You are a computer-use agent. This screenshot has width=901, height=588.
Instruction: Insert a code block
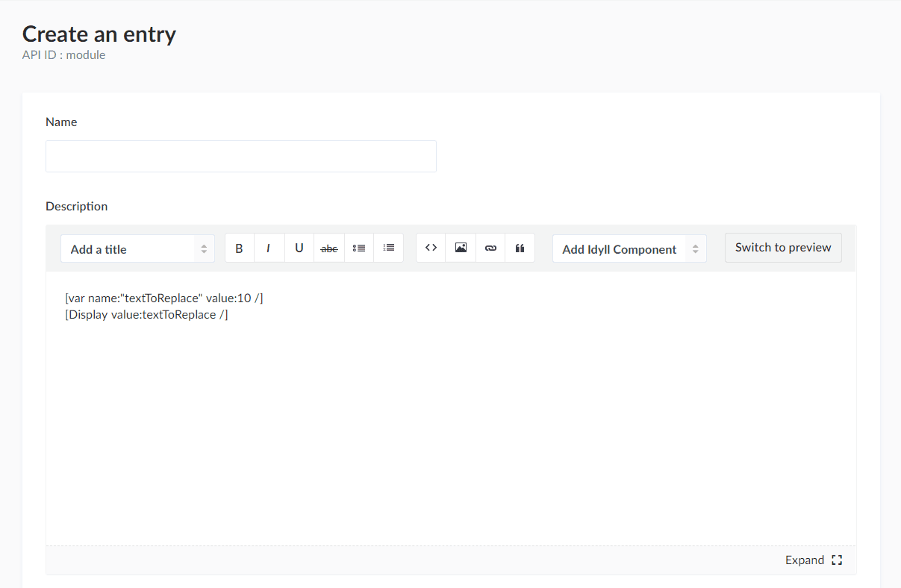431,248
